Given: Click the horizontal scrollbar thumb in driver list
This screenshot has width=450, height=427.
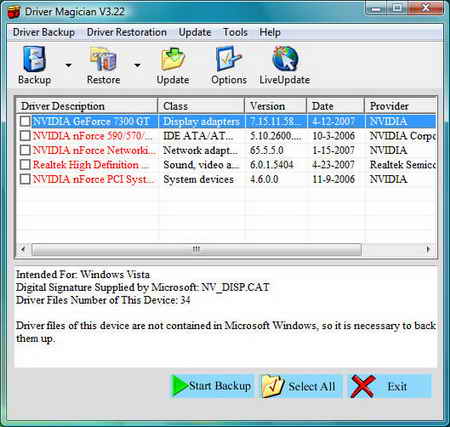Looking at the screenshot, I should coord(196,249).
